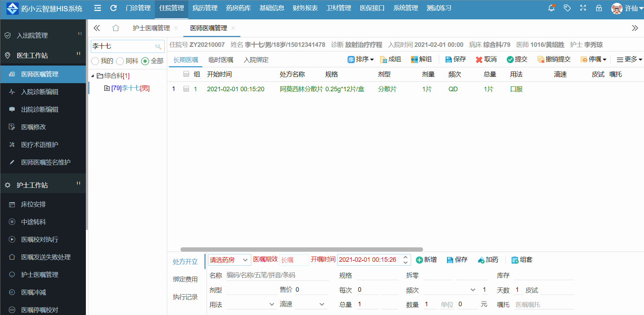Click the 解组 ungroup button
The image size is (644, 315).
click(x=421, y=60)
